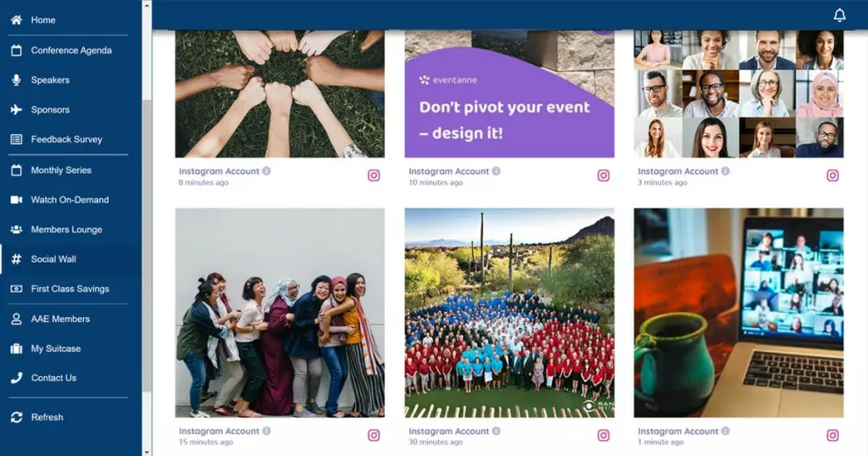Viewport: 868px width, 456px height.
Task: Click the Contact Us phone icon
Action: pos(16,378)
